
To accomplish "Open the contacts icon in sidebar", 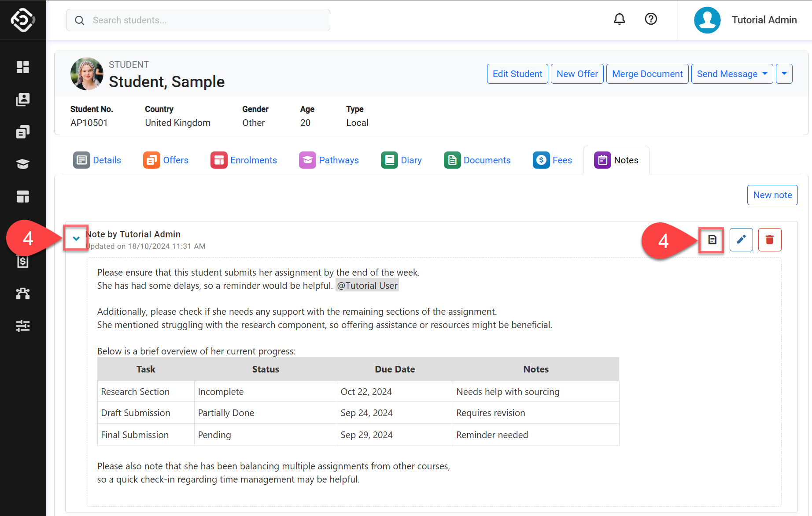I will click(x=23, y=100).
